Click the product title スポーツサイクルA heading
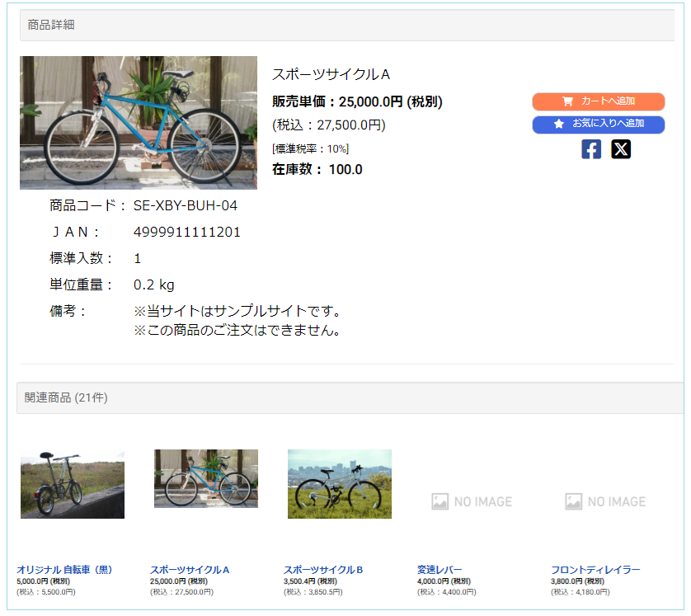Viewport: 691px width, 616px height. (x=331, y=74)
